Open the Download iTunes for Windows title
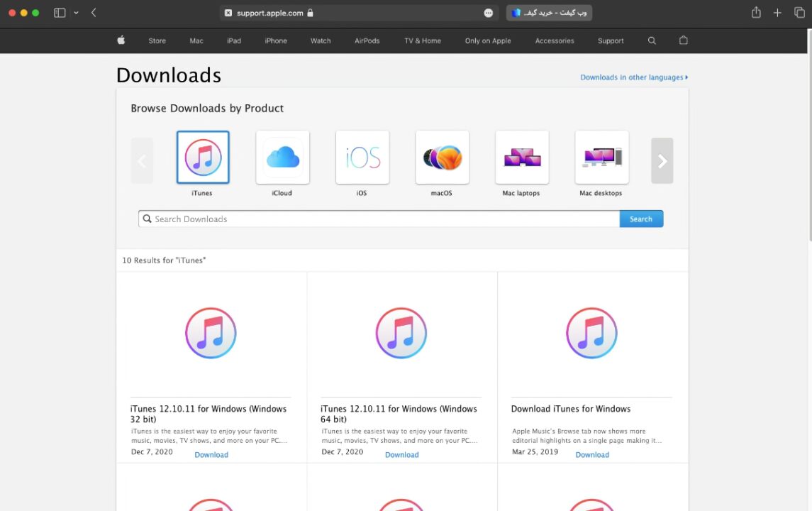The image size is (812, 511). (571, 408)
